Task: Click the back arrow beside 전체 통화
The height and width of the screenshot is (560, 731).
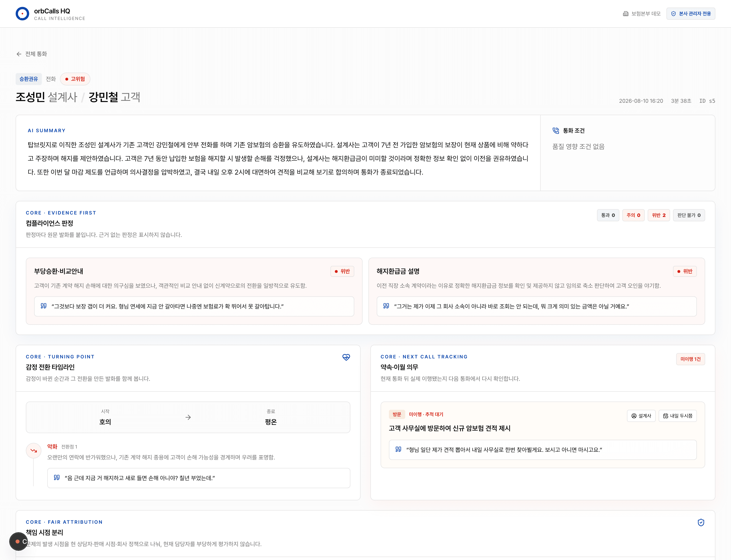Action: [x=19, y=54]
